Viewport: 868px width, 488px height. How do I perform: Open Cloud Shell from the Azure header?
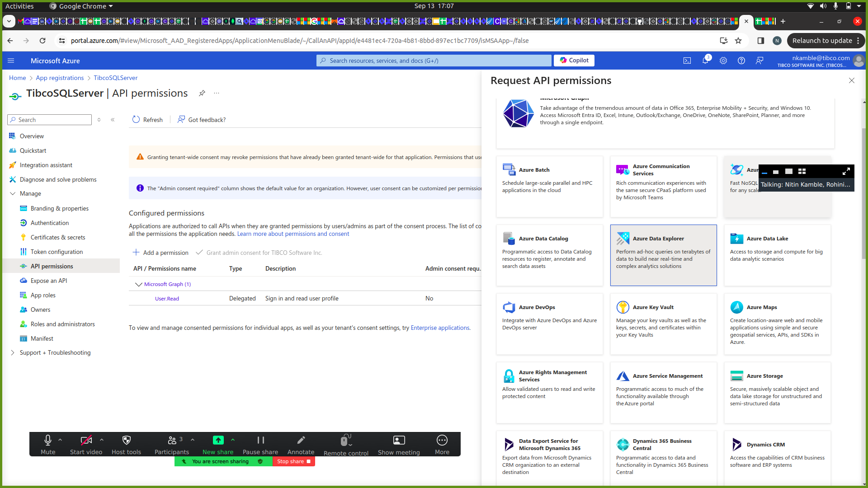[x=687, y=61]
